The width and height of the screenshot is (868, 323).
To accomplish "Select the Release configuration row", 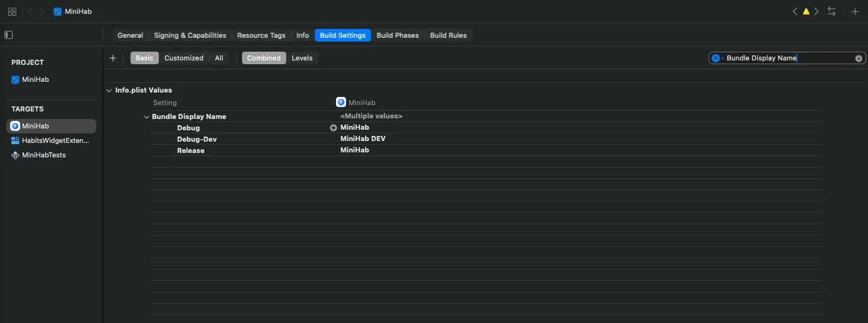I will [486, 150].
